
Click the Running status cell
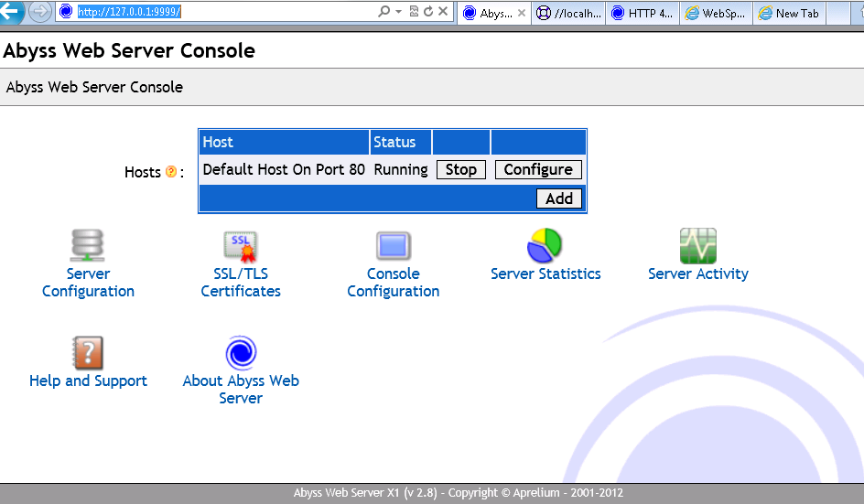pyautogui.click(x=401, y=169)
